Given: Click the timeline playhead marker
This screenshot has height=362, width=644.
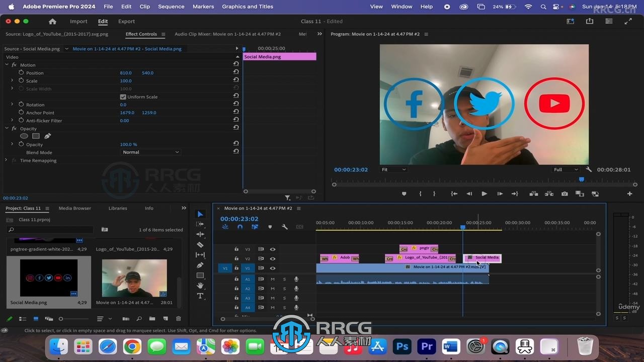Looking at the screenshot, I should click(463, 227).
